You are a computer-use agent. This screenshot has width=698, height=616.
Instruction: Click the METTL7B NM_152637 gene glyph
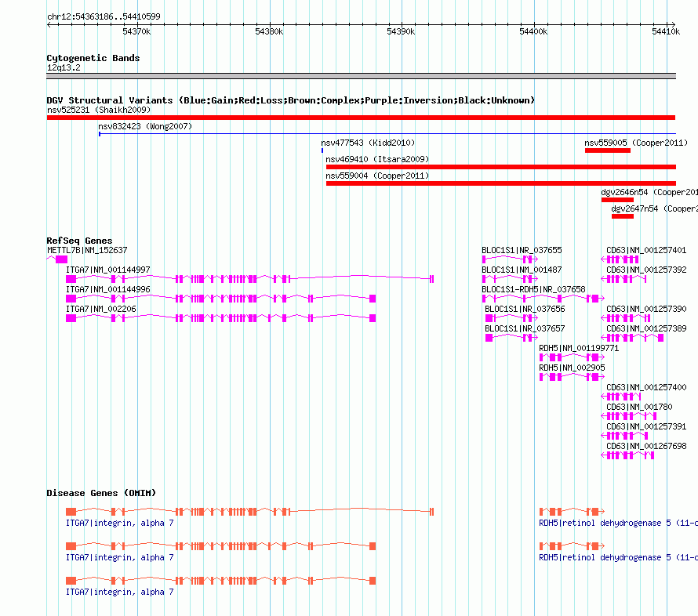57,259
